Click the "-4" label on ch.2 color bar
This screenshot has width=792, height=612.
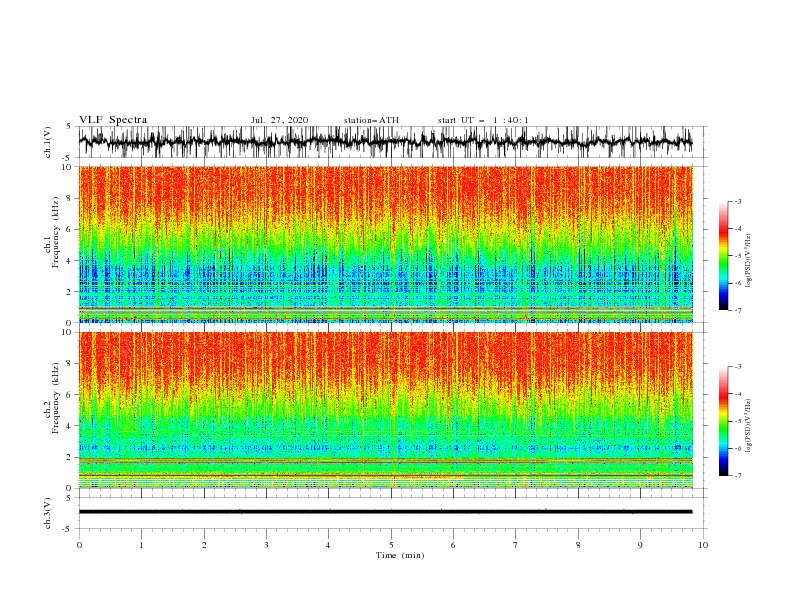[738, 394]
